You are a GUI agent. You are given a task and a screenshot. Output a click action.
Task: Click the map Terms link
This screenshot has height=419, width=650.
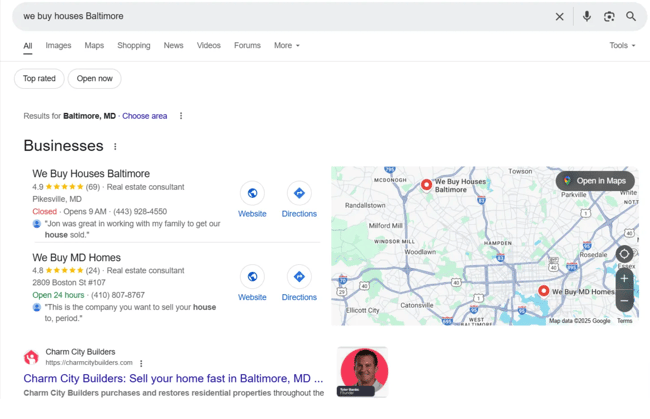tap(624, 321)
